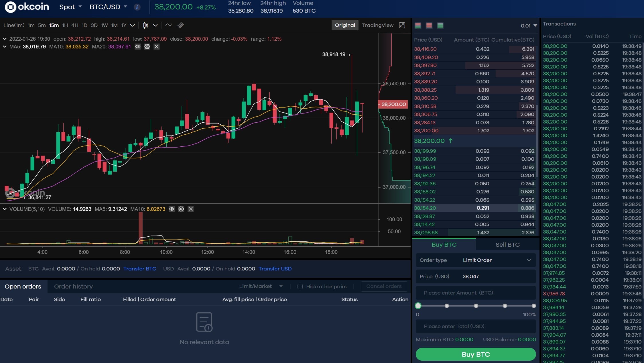The image size is (644, 363).
Task: Click the Transfer USD link
Action: pos(275,269)
